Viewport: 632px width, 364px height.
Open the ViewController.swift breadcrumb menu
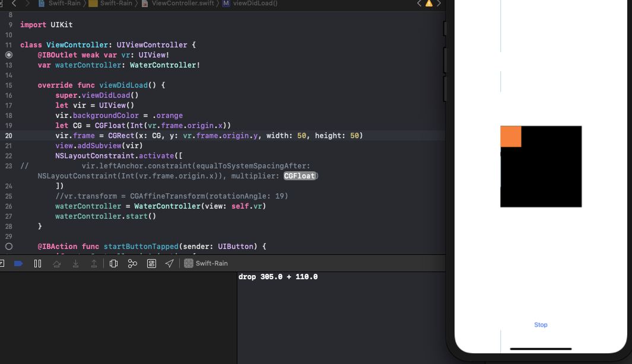181,4
